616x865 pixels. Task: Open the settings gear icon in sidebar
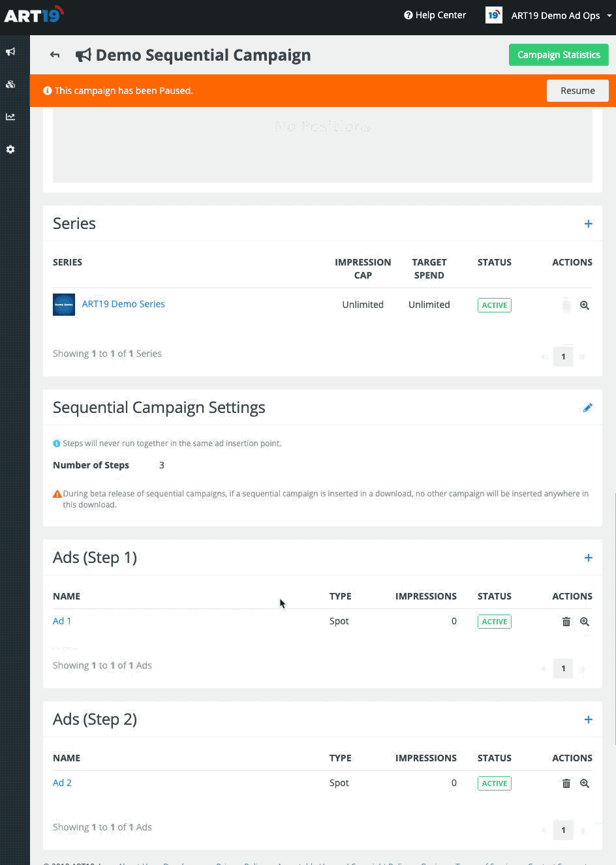tap(10, 149)
